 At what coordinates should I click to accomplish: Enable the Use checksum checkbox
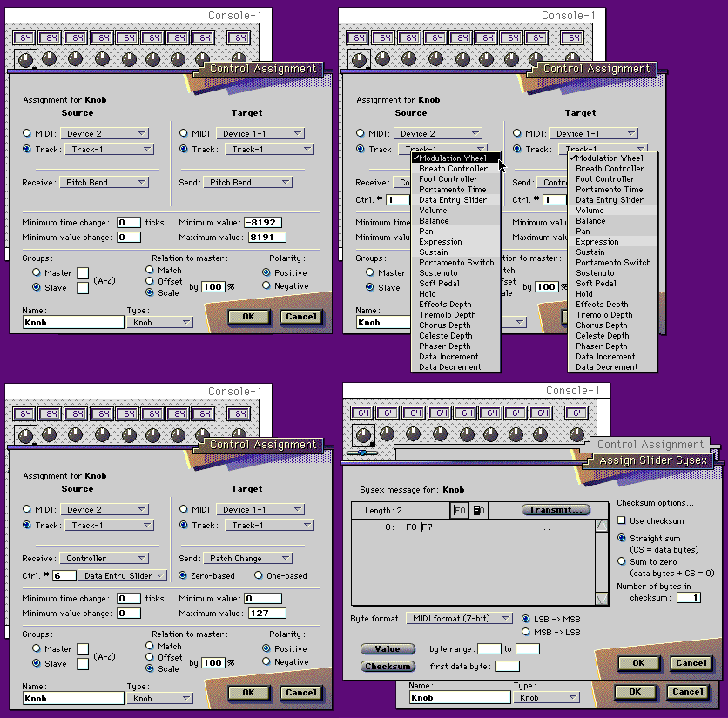pos(622,521)
